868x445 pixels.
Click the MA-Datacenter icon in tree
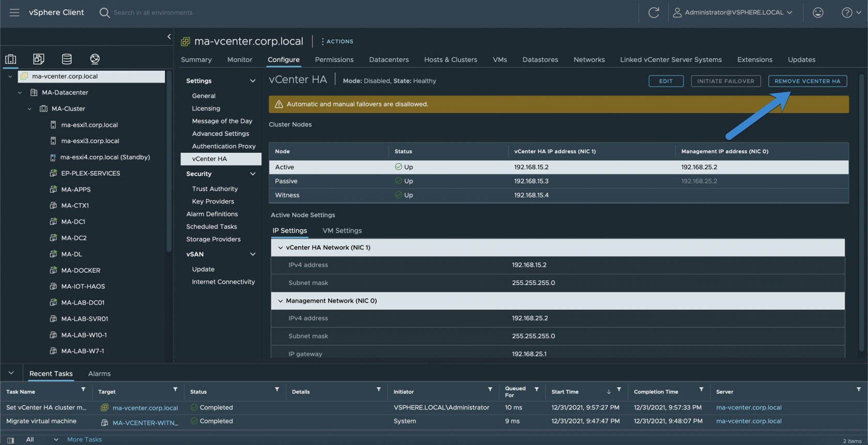point(34,92)
